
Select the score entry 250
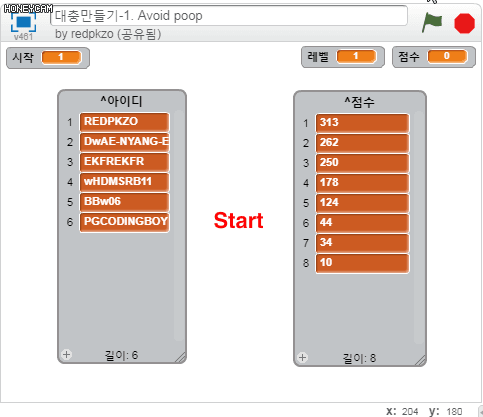(362, 163)
